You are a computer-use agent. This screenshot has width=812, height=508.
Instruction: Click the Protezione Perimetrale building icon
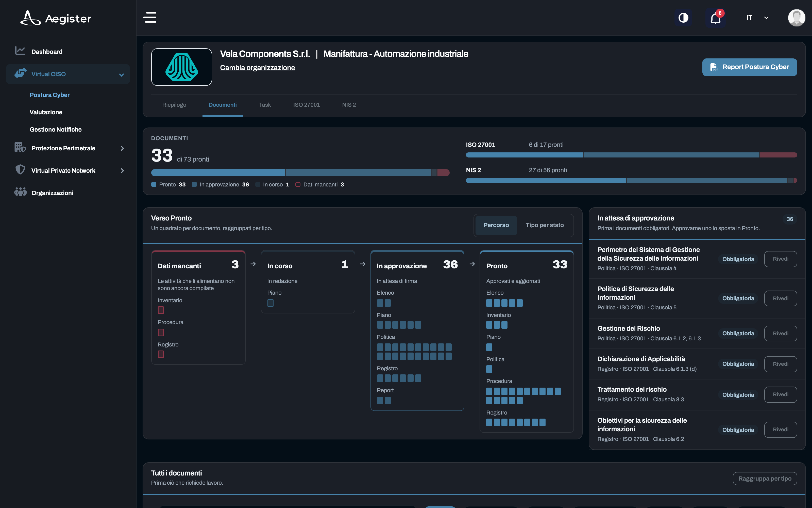pos(20,148)
